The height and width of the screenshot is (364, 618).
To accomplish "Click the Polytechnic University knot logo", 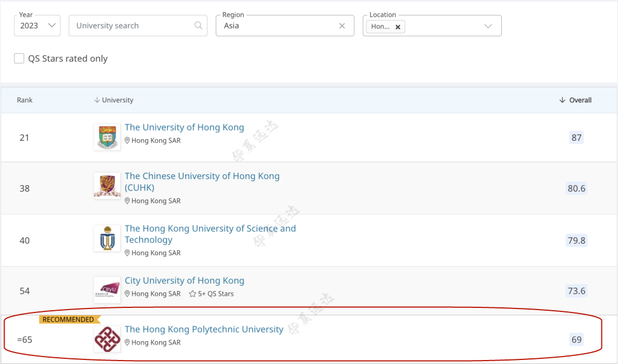I will click(x=107, y=339).
